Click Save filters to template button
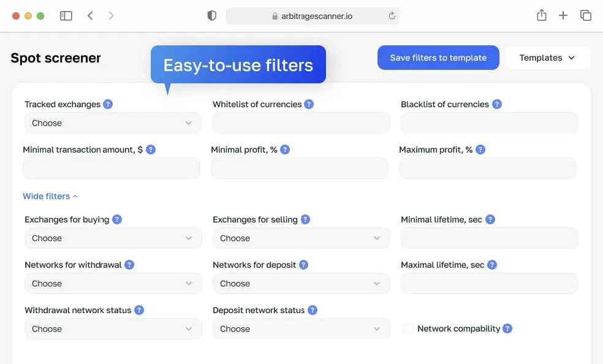Image resolution: width=603 pixels, height=364 pixels. [438, 58]
